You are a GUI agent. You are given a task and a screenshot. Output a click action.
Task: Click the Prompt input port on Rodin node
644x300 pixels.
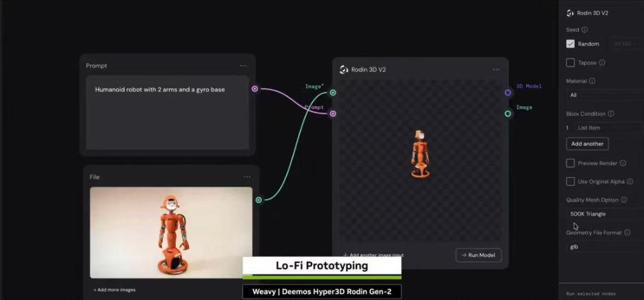[333, 114]
